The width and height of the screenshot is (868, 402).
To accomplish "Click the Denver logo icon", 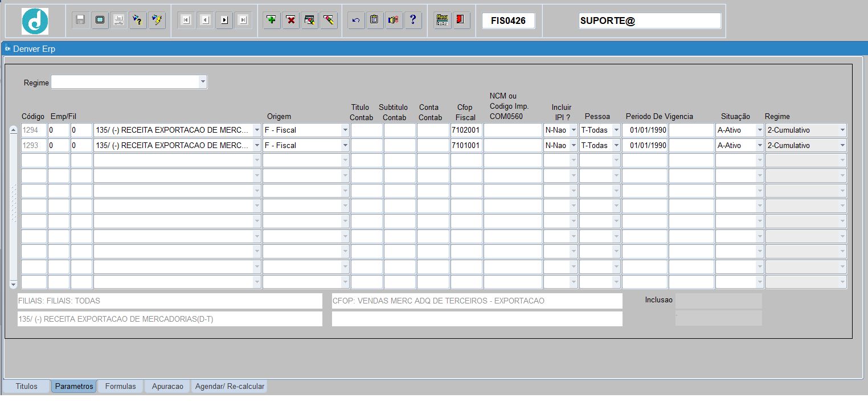I will tap(35, 21).
